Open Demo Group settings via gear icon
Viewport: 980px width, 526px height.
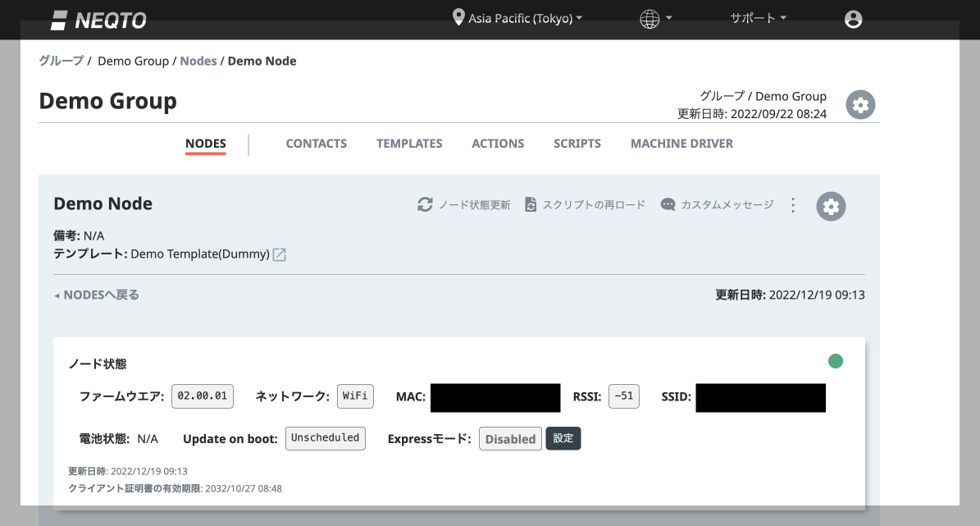click(x=859, y=104)
